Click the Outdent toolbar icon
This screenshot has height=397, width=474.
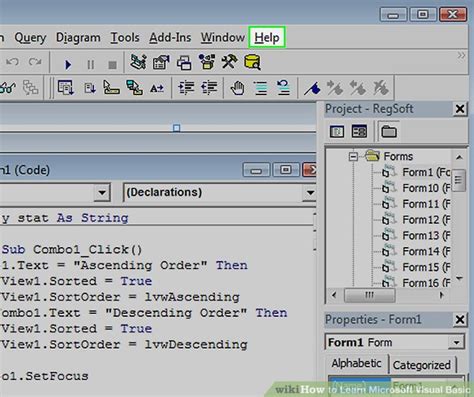[209, 88]
